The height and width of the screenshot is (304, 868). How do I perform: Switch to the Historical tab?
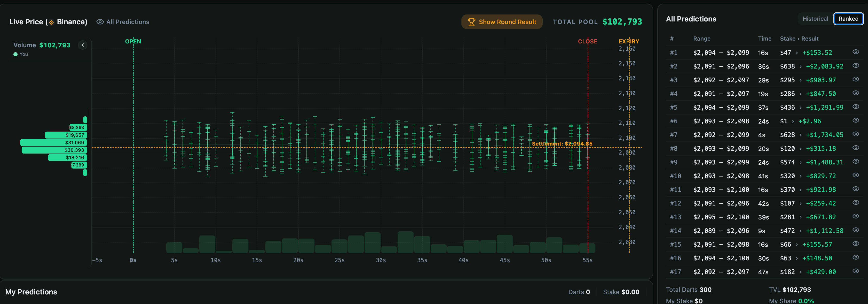815,19
